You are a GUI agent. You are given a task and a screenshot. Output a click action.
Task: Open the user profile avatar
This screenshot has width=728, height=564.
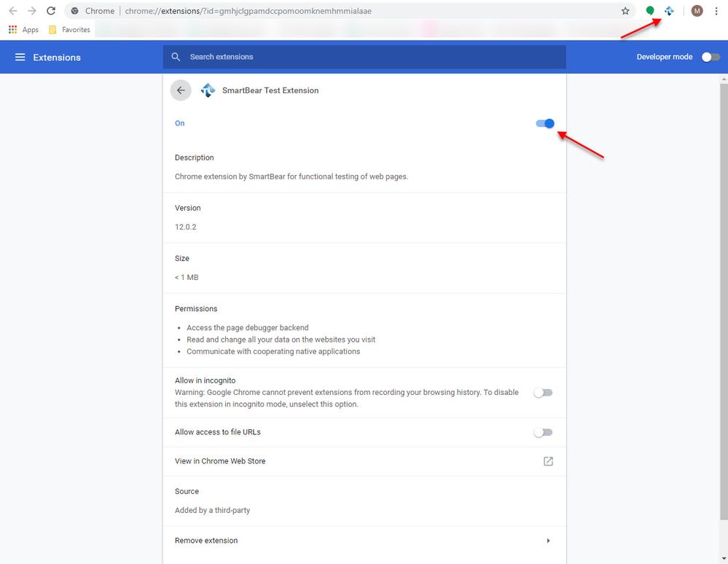click(x=697, y=11)
